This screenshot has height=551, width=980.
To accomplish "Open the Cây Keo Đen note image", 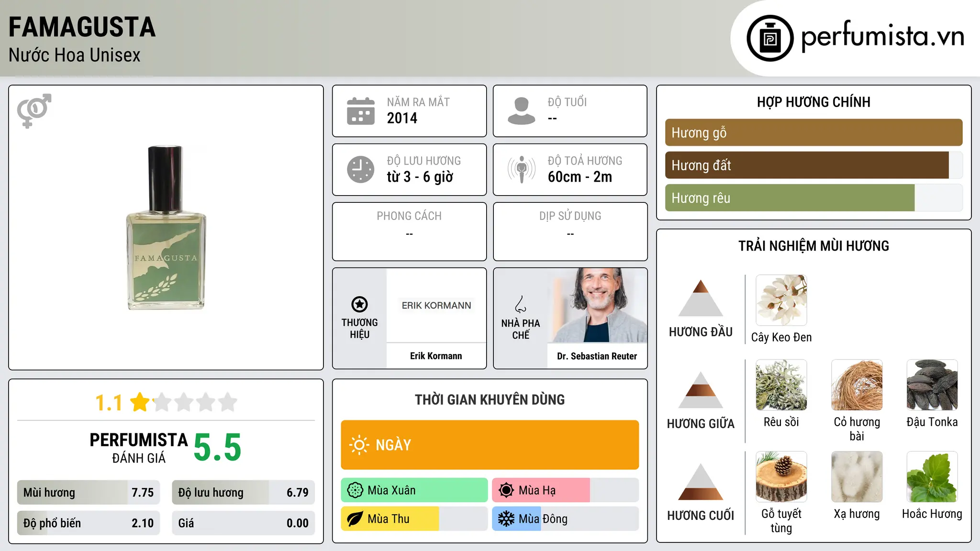I will [781, 300].
